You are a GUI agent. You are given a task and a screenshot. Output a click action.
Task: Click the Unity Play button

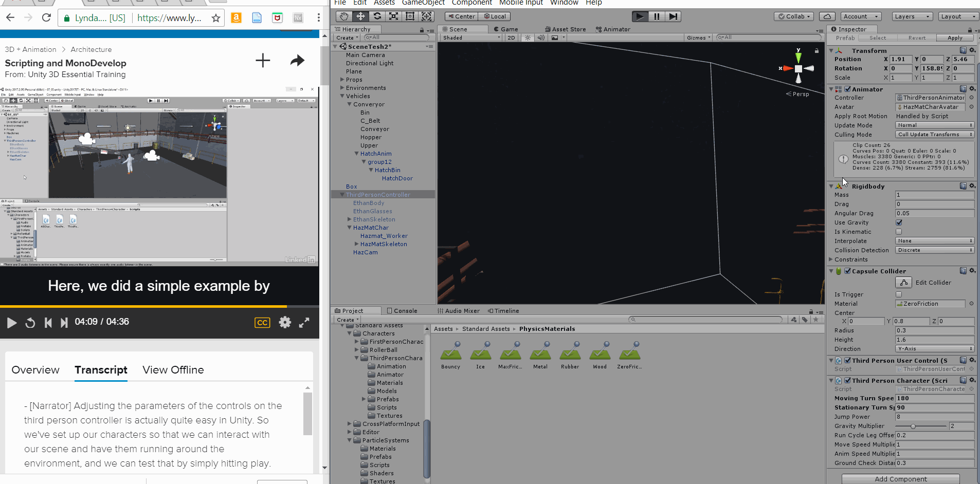tap(639, 16)
